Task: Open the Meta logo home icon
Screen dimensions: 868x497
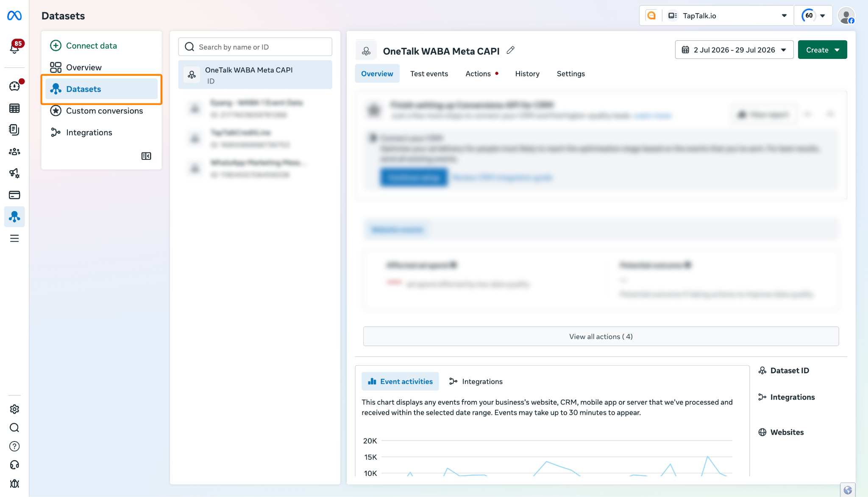Action: pyautogui.click(x=14, y=16)
